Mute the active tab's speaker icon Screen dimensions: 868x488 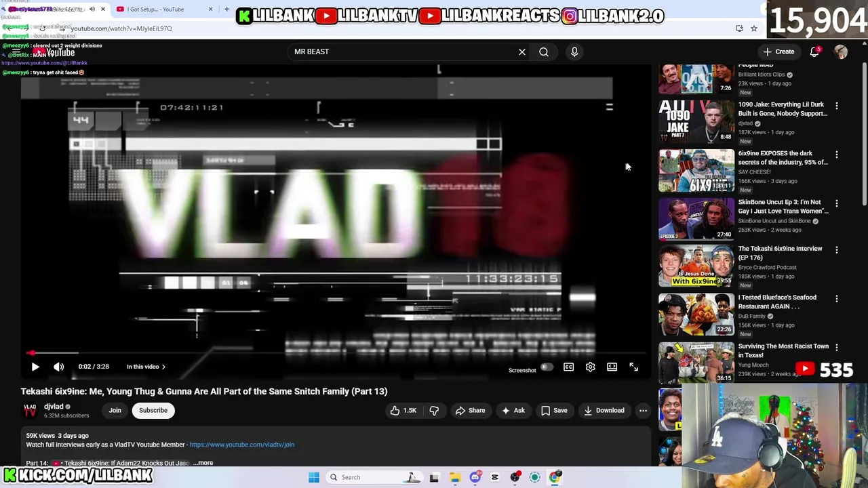tap(92, 9)
